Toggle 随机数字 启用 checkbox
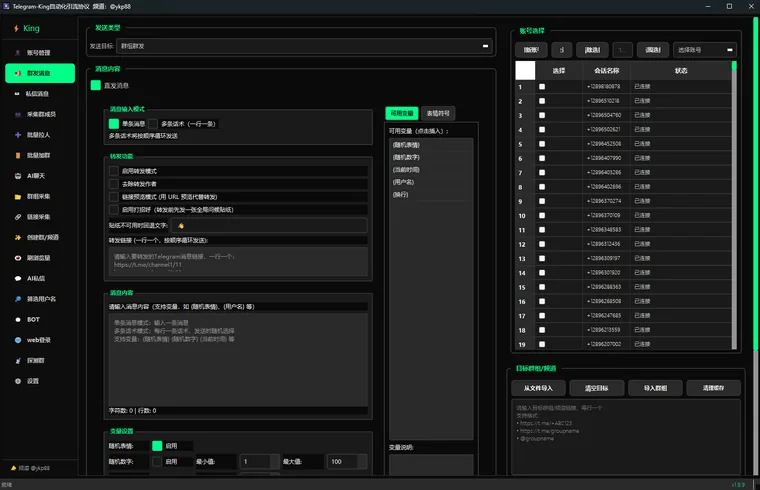760x490 pixels. pos(157,461)
